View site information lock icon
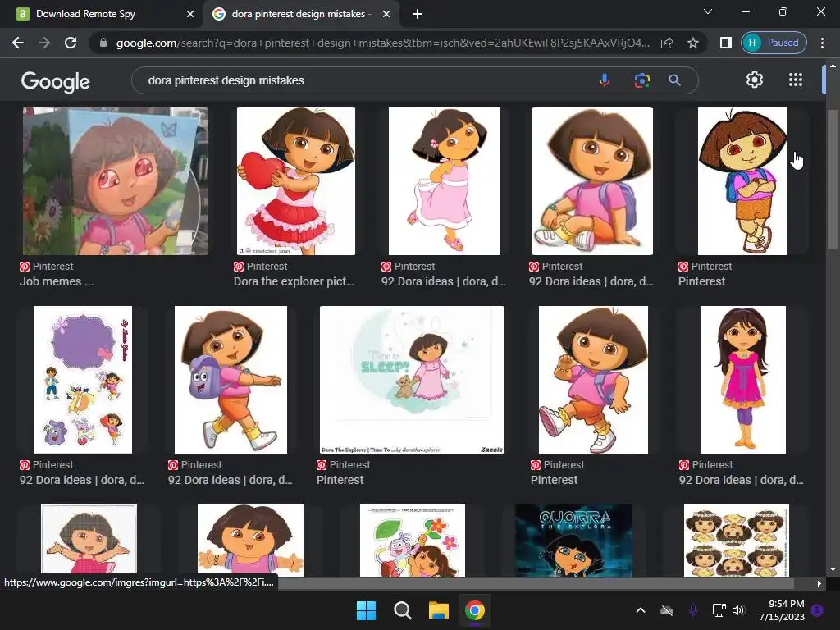The width and height of the screenshot is (840, 630). [x=103, y=43]
